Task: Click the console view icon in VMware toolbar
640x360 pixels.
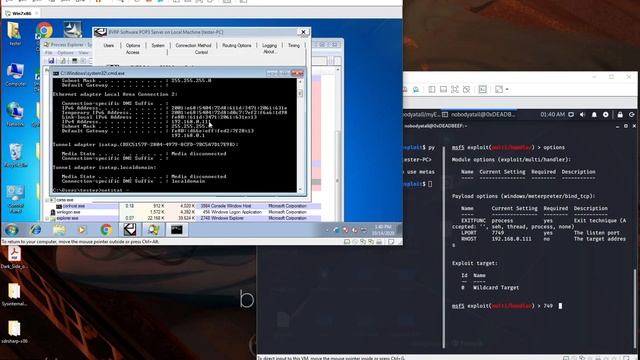Action: pyautogui.click(x=482, y=89)
